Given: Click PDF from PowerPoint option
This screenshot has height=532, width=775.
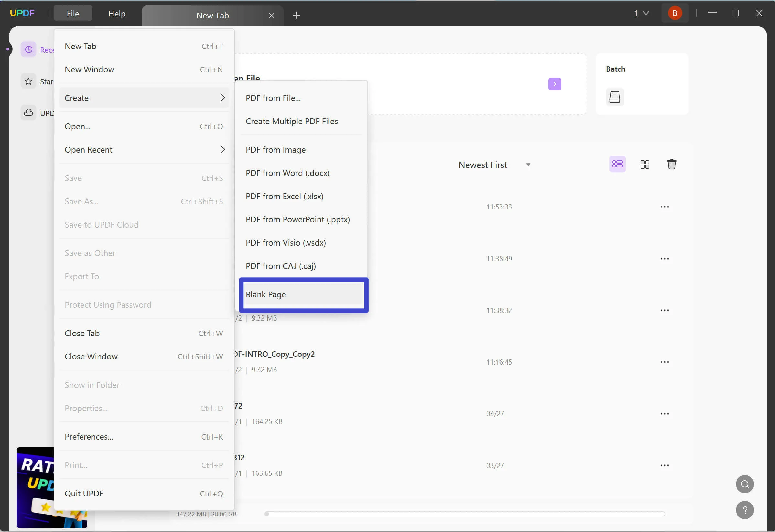Looking at the screenshot, I should (x=297, y=219).
